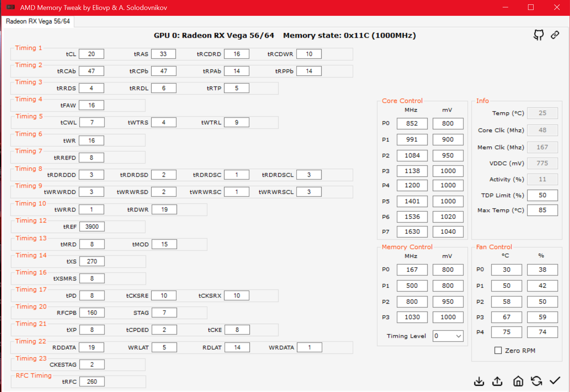The height and width of the screenshot is (392, 570).
Task: Edit Core Control P7 mV field
Action: pos(448,232)
